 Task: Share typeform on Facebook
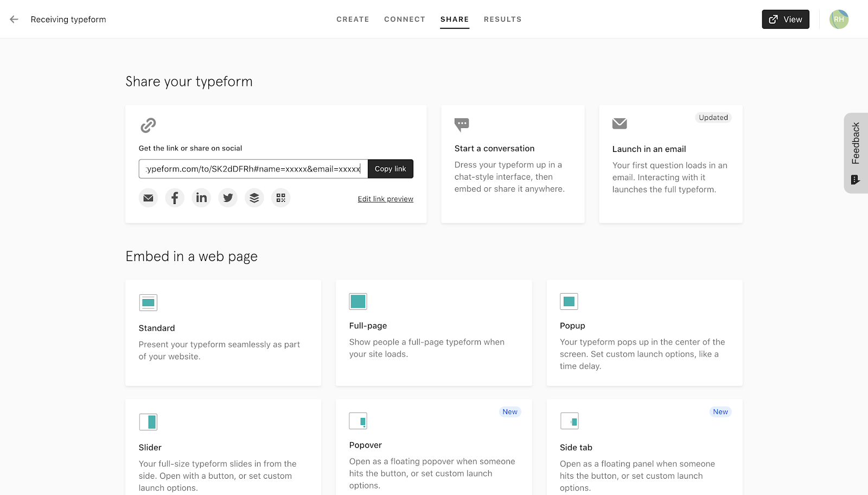click(x=175, y=198)
